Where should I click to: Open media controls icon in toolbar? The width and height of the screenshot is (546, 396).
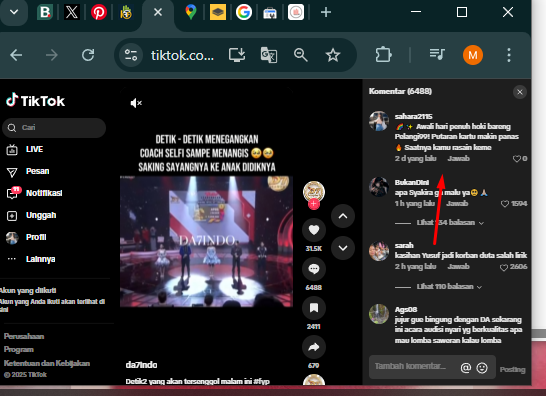tap(437, 54)
